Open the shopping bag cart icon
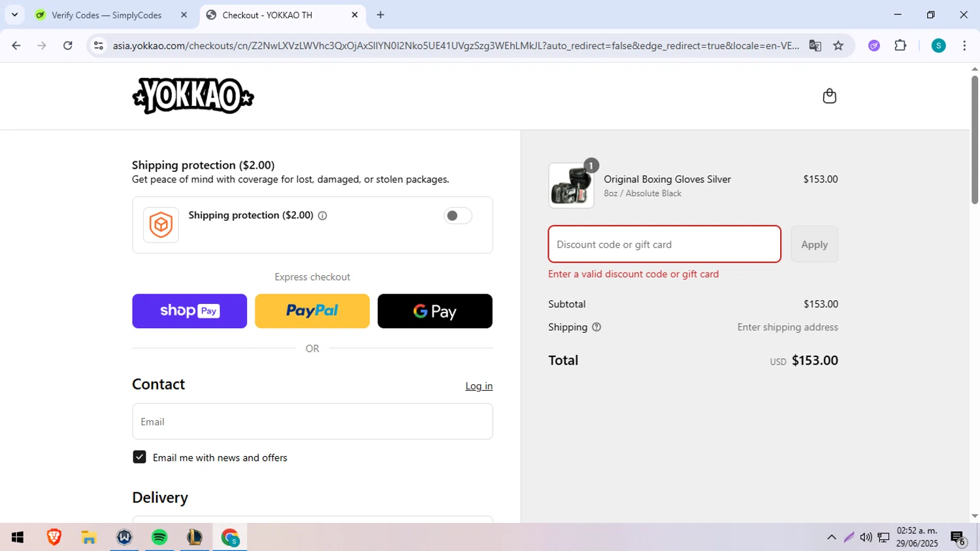This screenshot has width=980, height=551. pyautogui.click(x=829, y=96)
